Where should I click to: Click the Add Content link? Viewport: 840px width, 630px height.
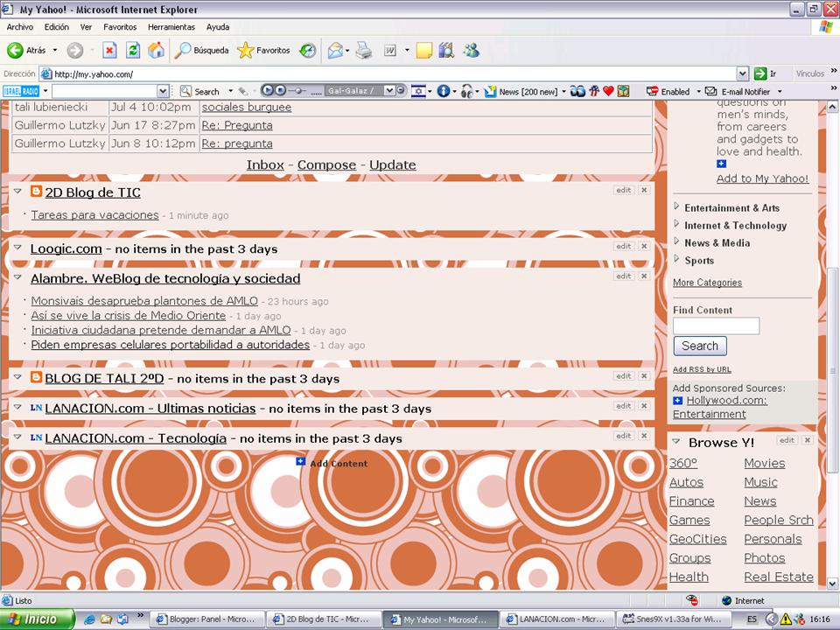(339, 464)
